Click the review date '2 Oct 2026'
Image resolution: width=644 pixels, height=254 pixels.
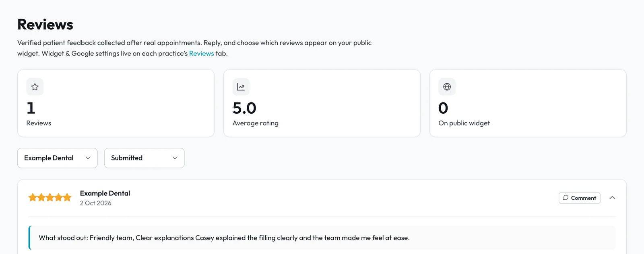tap(96, 203)
